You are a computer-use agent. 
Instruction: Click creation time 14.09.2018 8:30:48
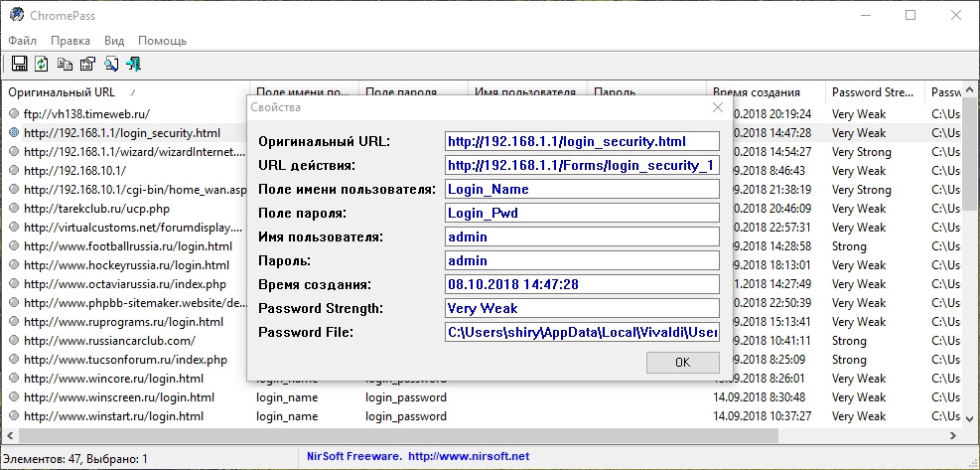762,396
